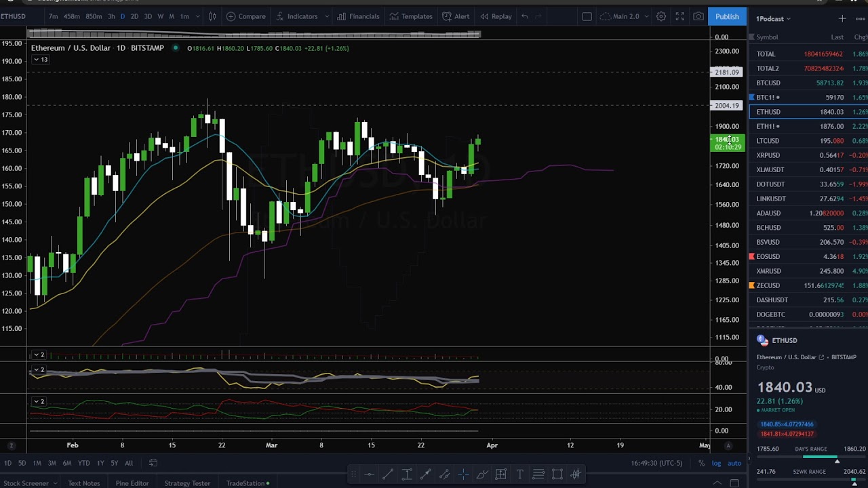The image size is (868, 488).
Task: Open the time interval dropdown arrow
Action: coord(197,16)
